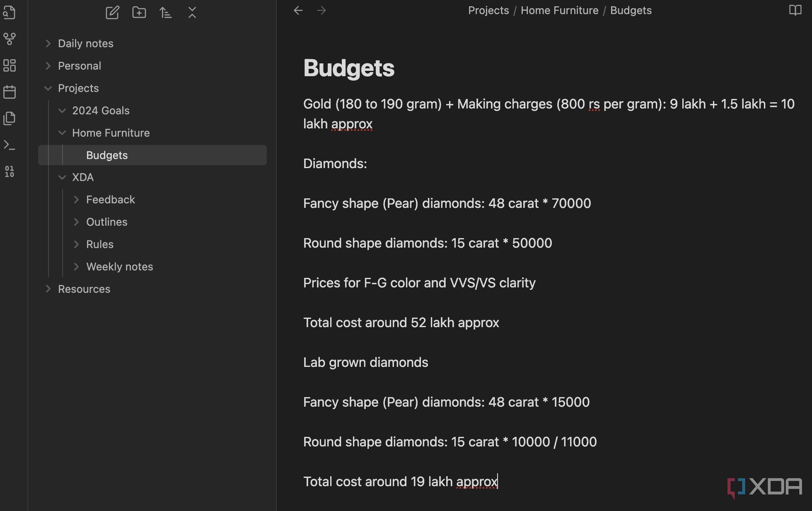Click the sort/organize notes icon
812x511 pixels.
pyautogui.click(x=165, y=12)
